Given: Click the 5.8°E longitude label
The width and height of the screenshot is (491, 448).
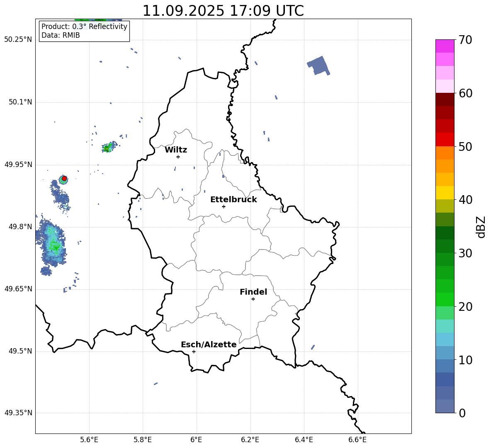Looking at the screenshot, I should click(x=143, y=440).
